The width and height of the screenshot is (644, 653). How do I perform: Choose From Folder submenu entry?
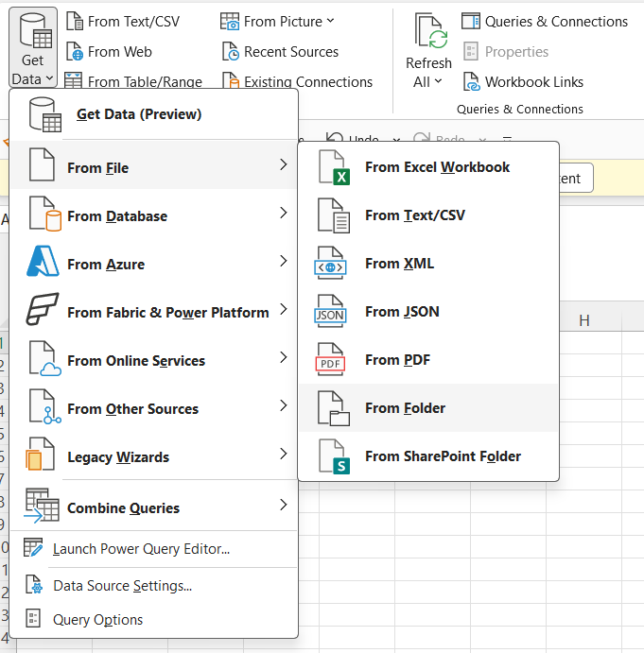click(428, 407)
